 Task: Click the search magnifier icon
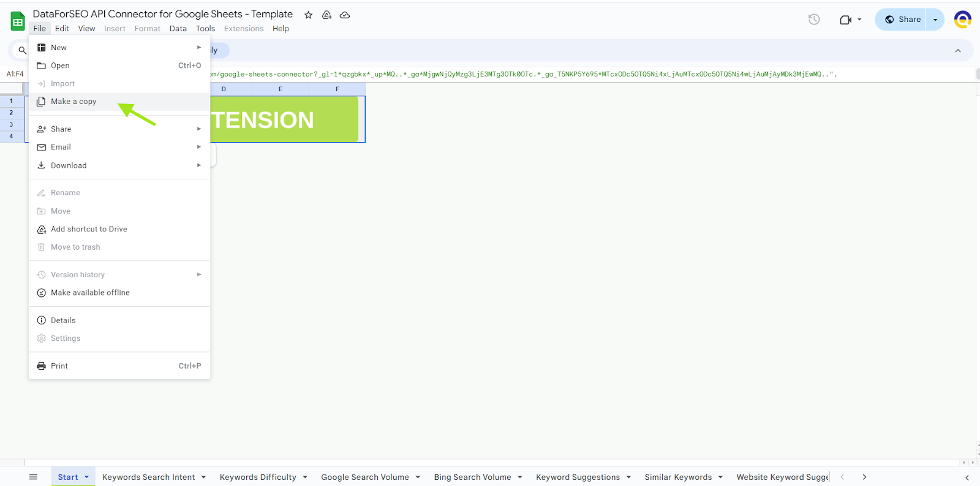click(22, 50)
